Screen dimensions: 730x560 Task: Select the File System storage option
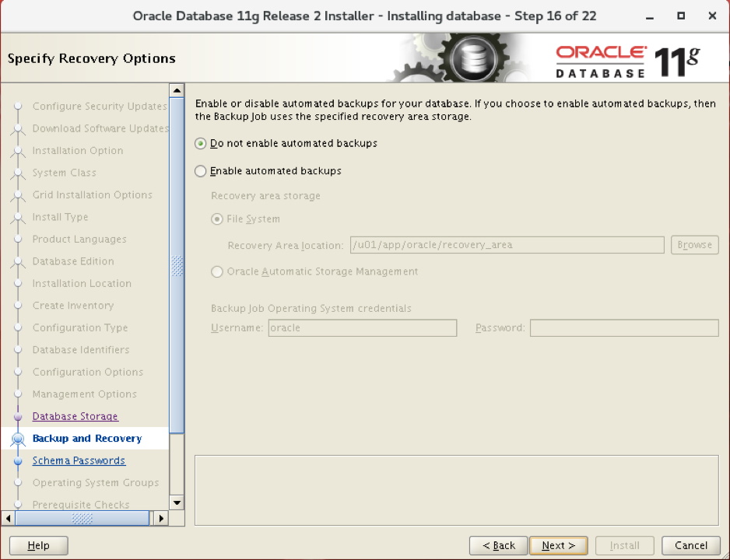pyautogui.click(x=216, y=219)
